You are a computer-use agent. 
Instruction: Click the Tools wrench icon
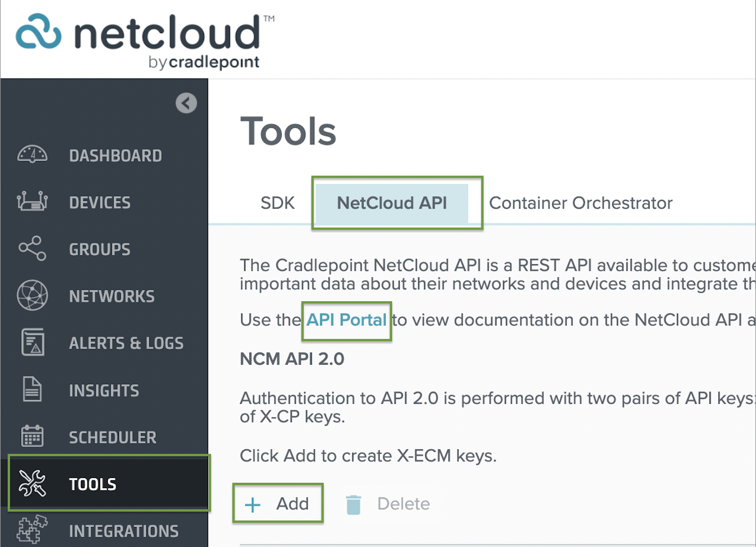point(32,484)
